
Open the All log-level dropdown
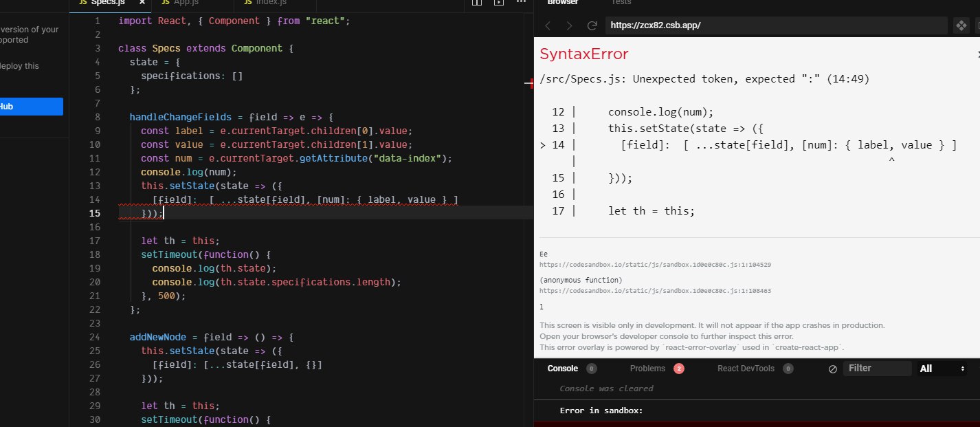pos(943,369)
